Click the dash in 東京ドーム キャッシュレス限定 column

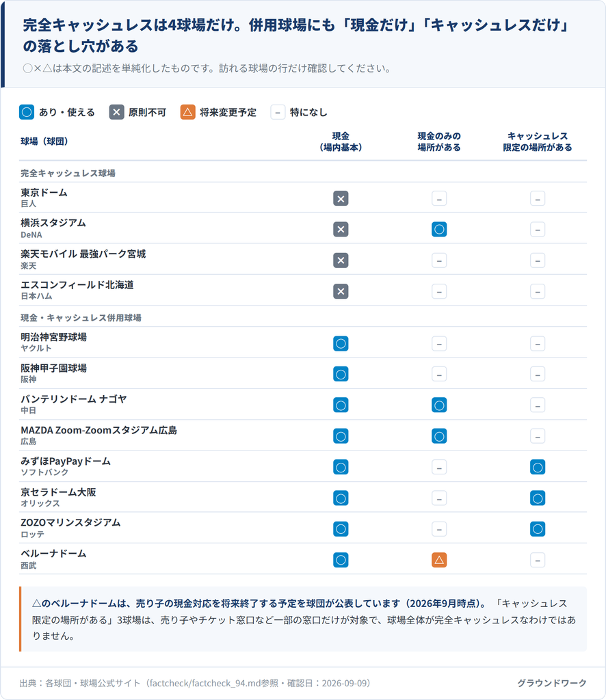coord(538,199)
